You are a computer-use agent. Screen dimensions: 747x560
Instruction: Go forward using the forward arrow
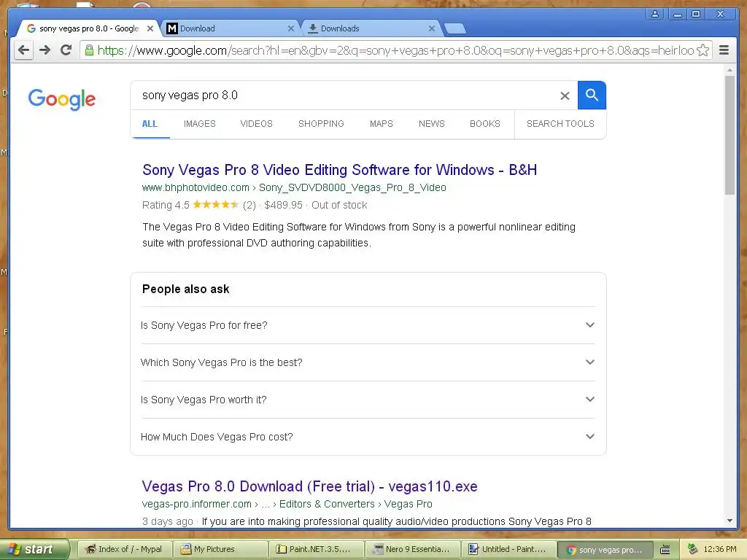pos(44,50)
